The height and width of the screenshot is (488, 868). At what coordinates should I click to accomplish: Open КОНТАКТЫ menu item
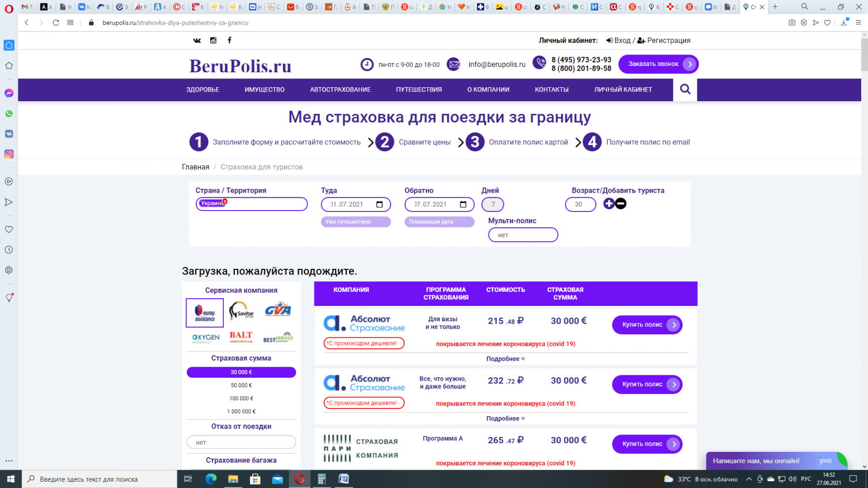(x=551, y=90)
